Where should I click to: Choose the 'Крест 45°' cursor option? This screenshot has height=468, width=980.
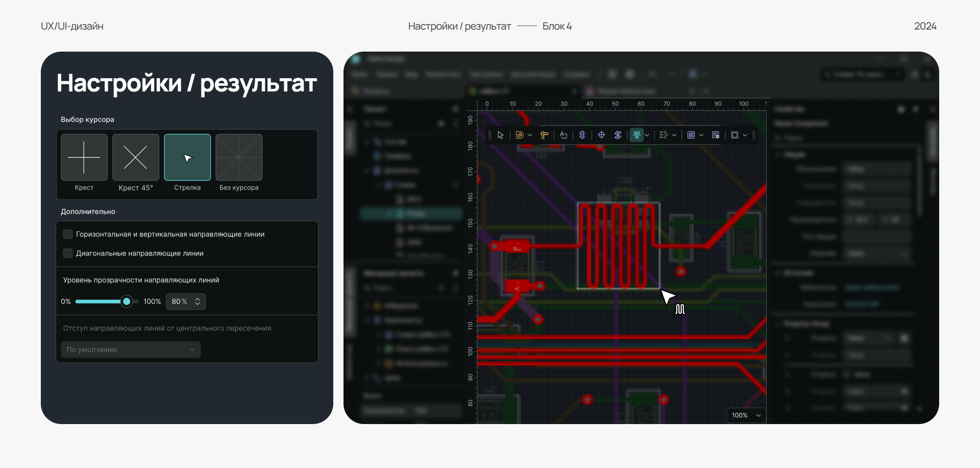click(x=136, y=157)
